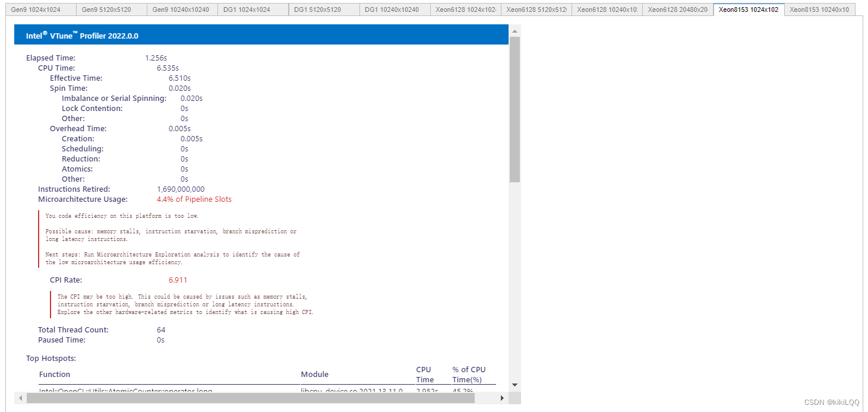Click the 'CPI may be too high' note
Image resolution: width=868 pixels, height=412 pixels.
[185, 304]
